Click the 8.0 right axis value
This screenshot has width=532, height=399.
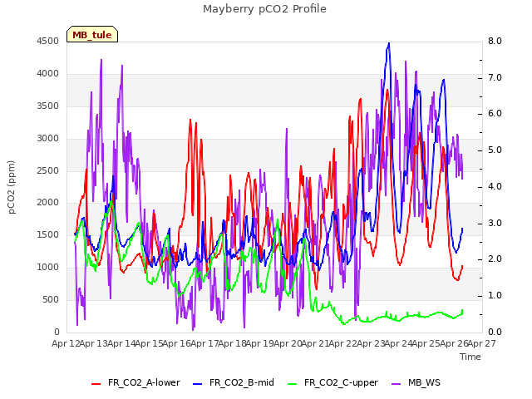click(x=495, y=41)
